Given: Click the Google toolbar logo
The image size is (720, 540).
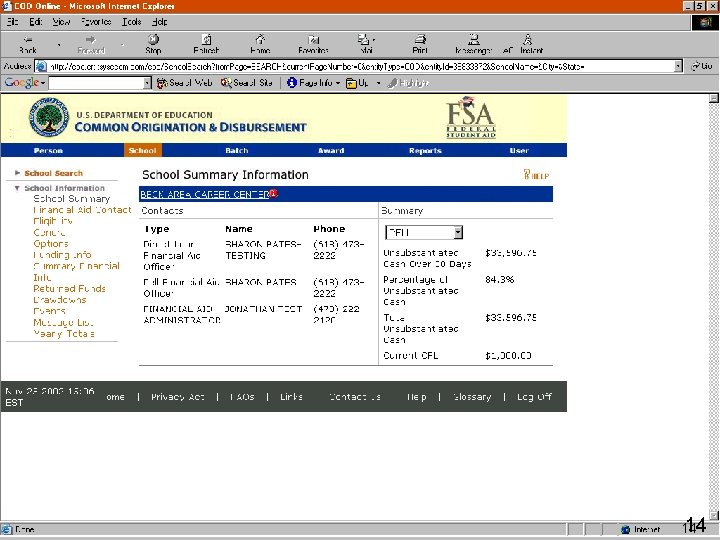Looking at the screenshot, I should coord(22,83).
